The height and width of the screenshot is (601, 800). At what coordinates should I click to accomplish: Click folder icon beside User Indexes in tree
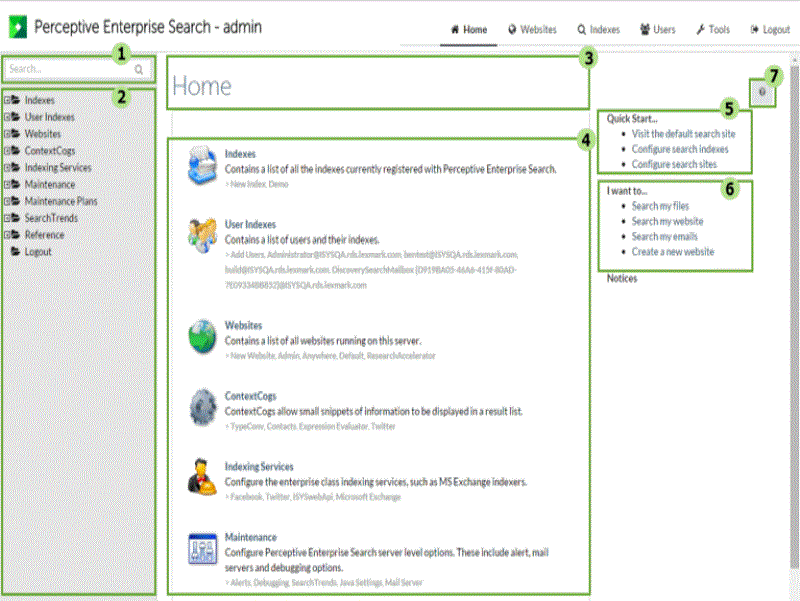click(16, 117)
